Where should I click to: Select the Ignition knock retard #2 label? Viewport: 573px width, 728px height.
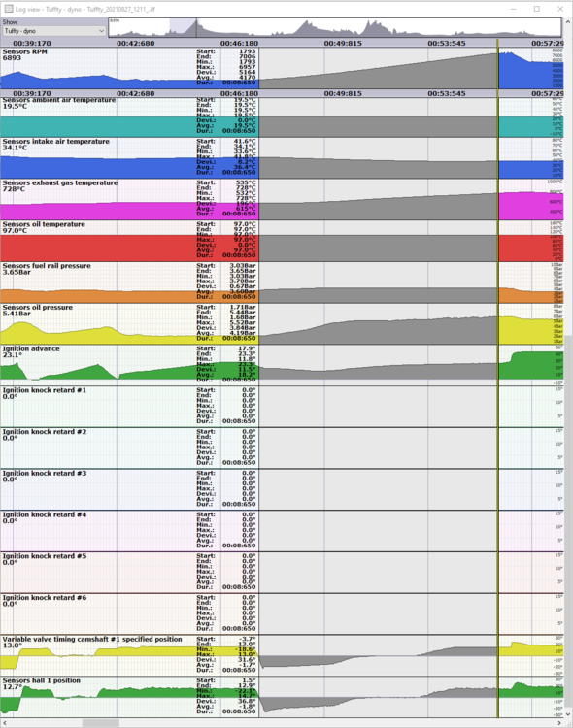(44, 431)
